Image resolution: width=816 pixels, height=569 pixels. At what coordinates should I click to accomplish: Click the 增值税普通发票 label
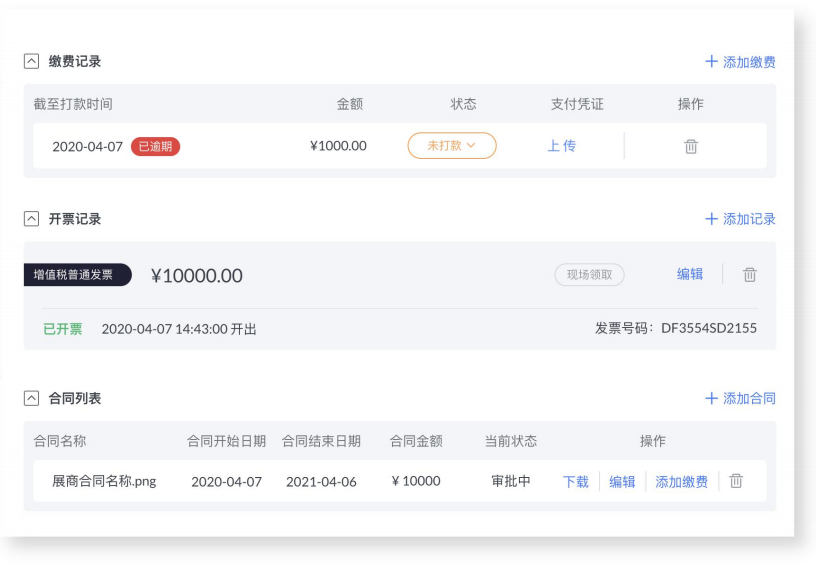coord(77,274)
